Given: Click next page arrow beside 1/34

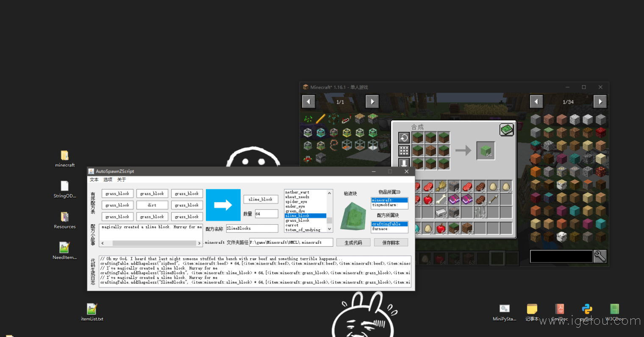Looking at the screenshot, I should tap(600, 102).
